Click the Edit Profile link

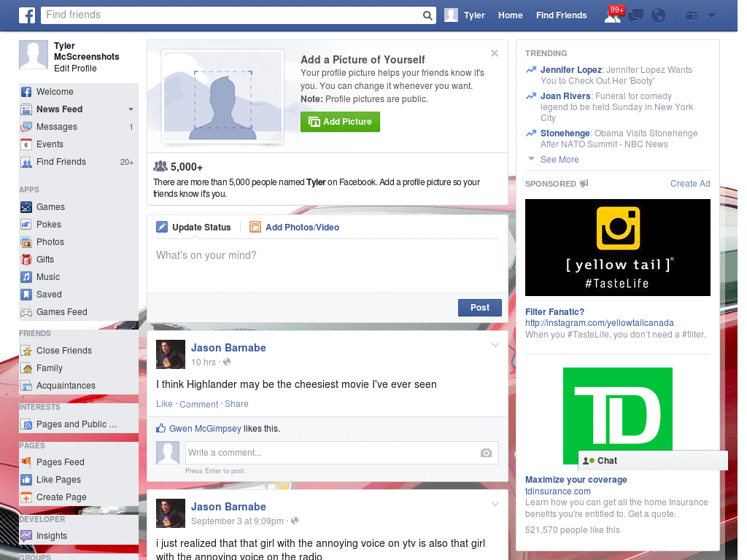[75, 69]
